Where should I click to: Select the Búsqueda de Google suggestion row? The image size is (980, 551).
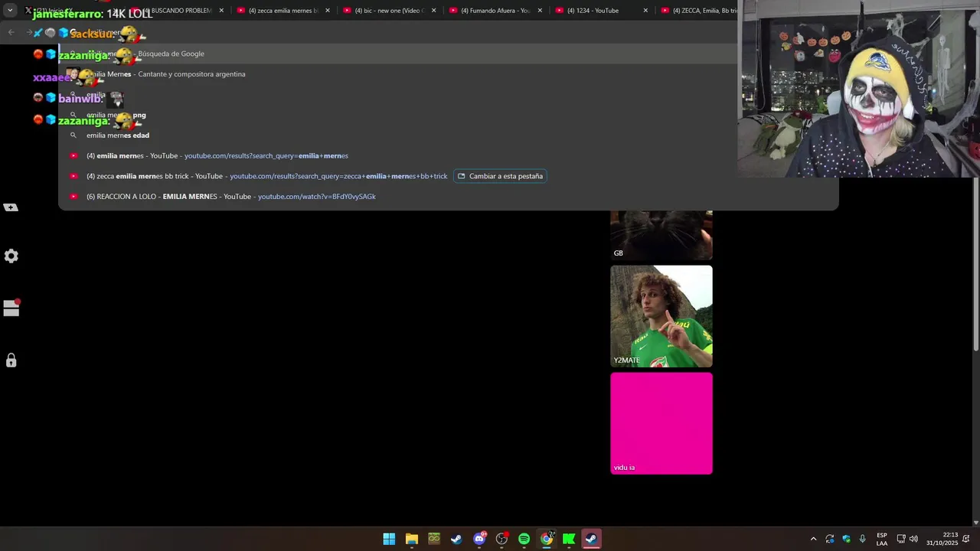pyautogui.click(x=449, y=54)
